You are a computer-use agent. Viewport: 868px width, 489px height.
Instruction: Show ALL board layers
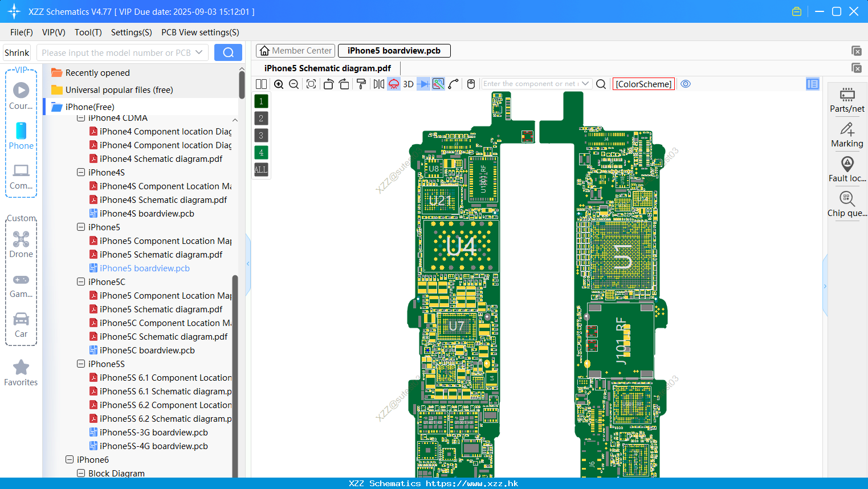tap(261, 170)
